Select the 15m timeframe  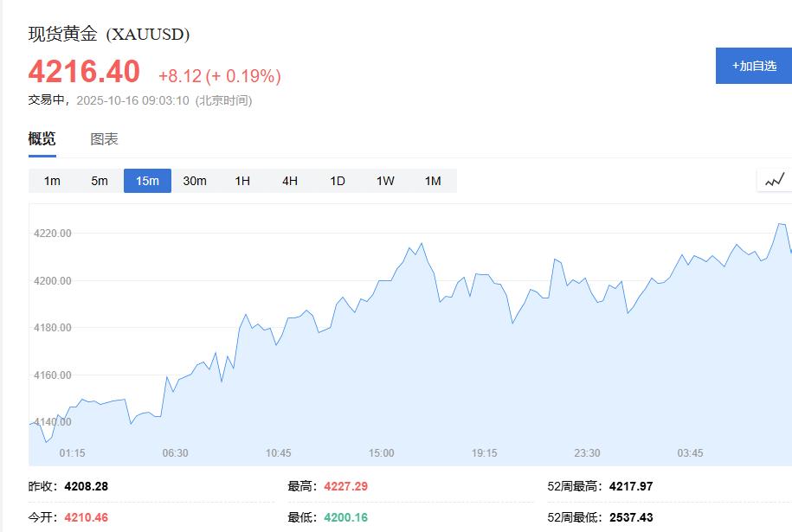(147, 181)
